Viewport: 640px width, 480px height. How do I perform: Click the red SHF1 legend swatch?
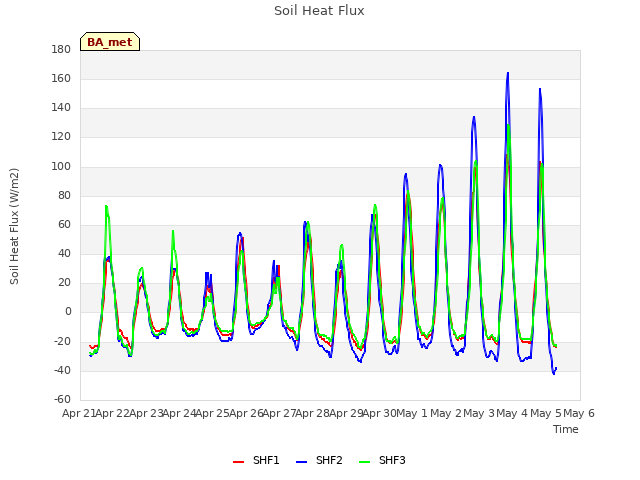pos(238,462)
